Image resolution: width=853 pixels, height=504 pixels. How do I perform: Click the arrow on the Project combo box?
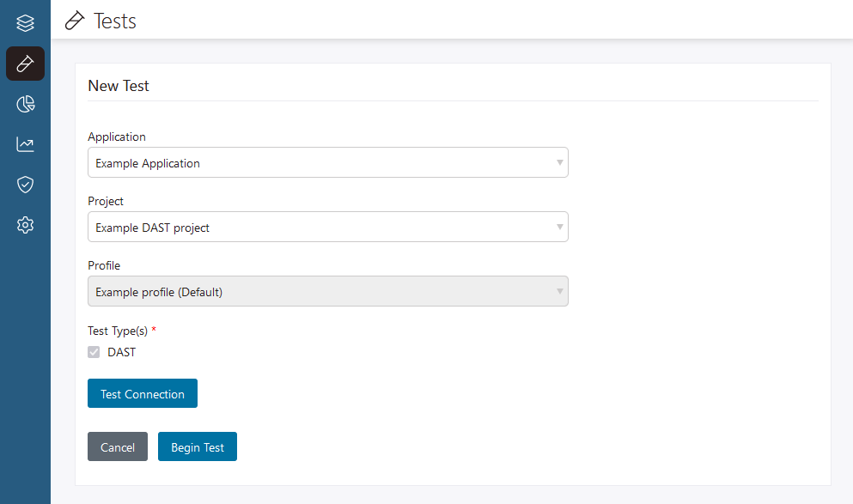tap(559, 227)
